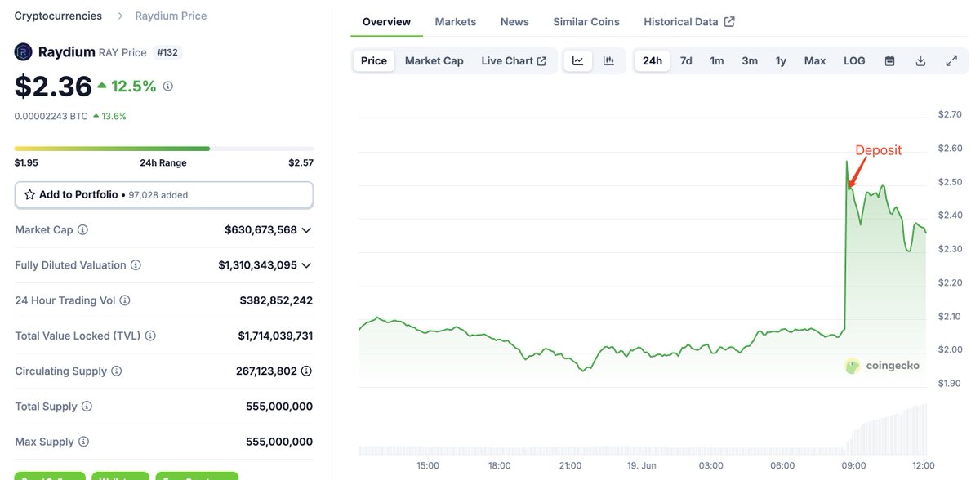Open Market Cap info tooltip icon
The width and height of the screenshot is (980, 480).
point(82,230)
